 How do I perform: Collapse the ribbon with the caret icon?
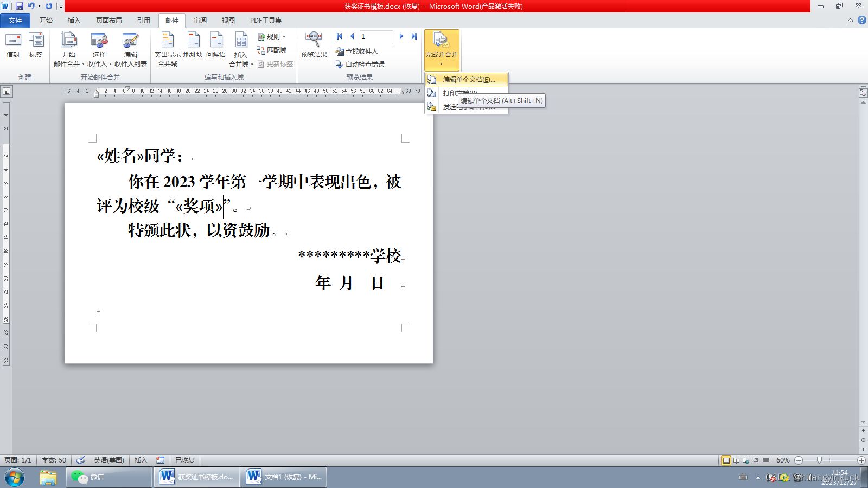[850, 21]
